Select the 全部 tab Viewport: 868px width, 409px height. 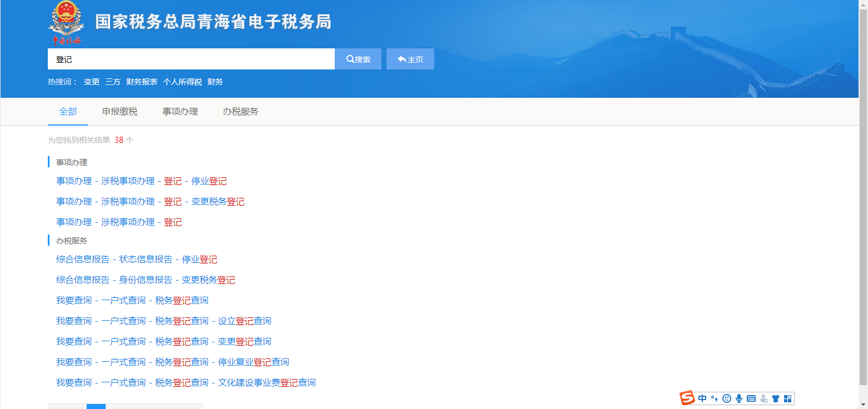[68, 111]
